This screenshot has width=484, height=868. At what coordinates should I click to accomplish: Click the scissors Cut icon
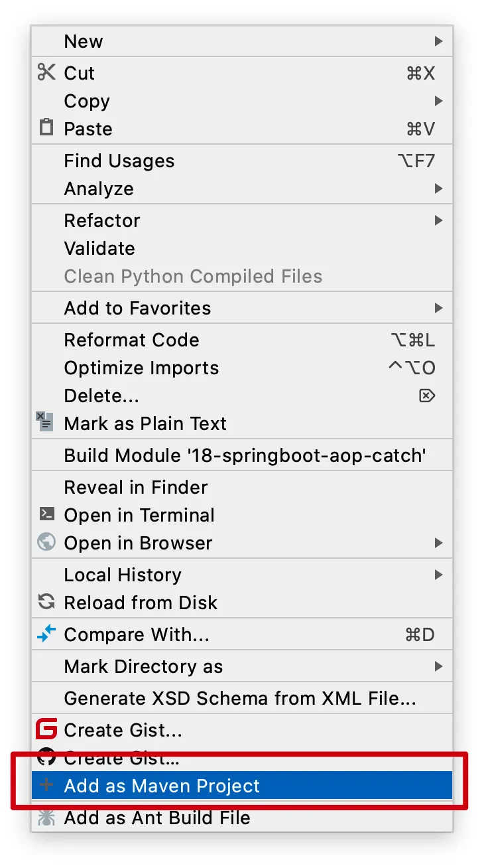click(x=46, y=72)
